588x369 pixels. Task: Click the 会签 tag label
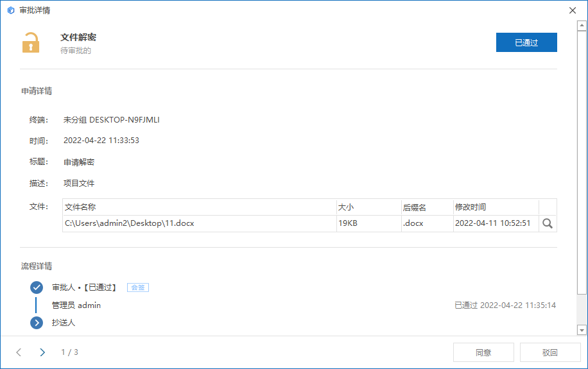(138, 287)
